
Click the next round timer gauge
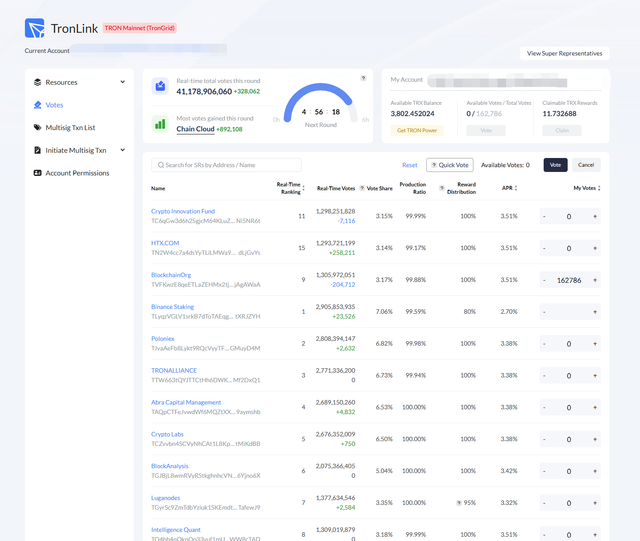tap(320, 105)
